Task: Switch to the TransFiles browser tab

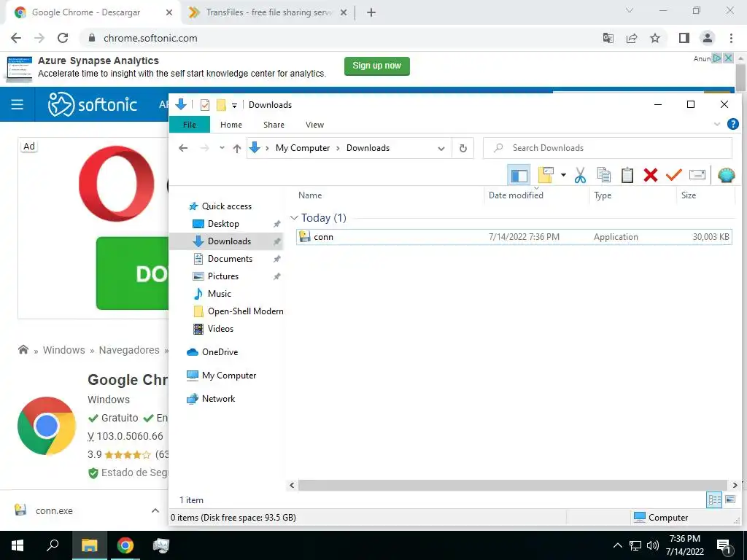Action: (268, 12)
